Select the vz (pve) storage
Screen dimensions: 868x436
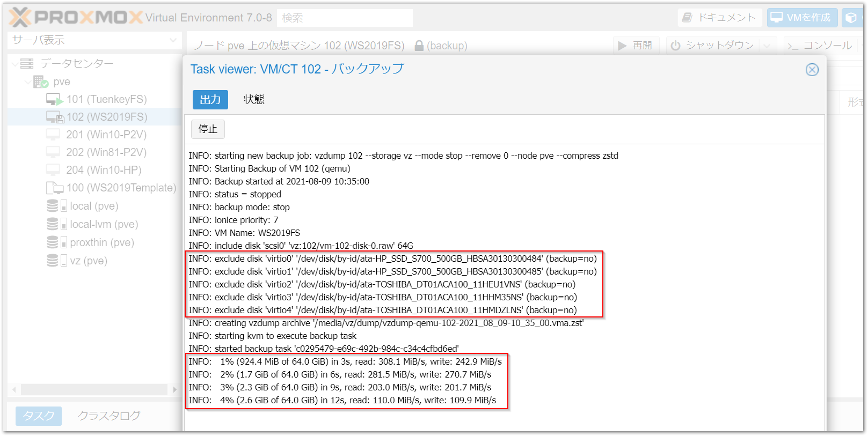point(89,261)
